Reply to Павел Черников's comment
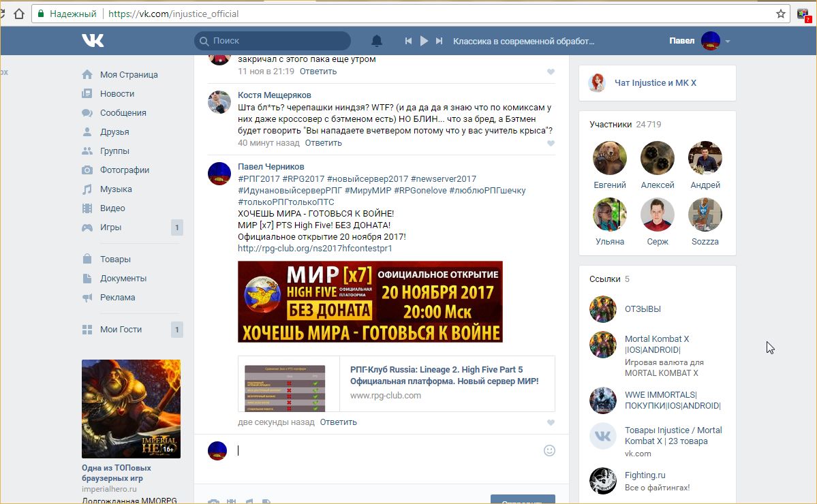Screen dimensions: 817x504 click(338, 422)
